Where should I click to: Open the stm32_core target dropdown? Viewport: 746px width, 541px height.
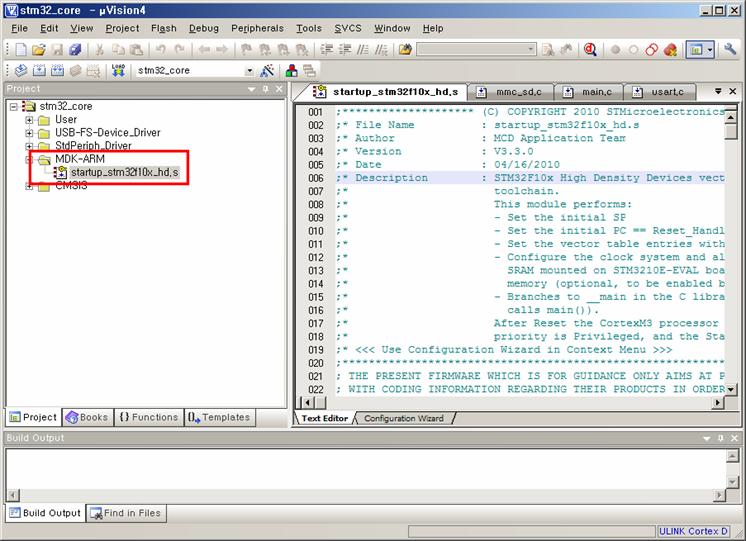[249, 71]
